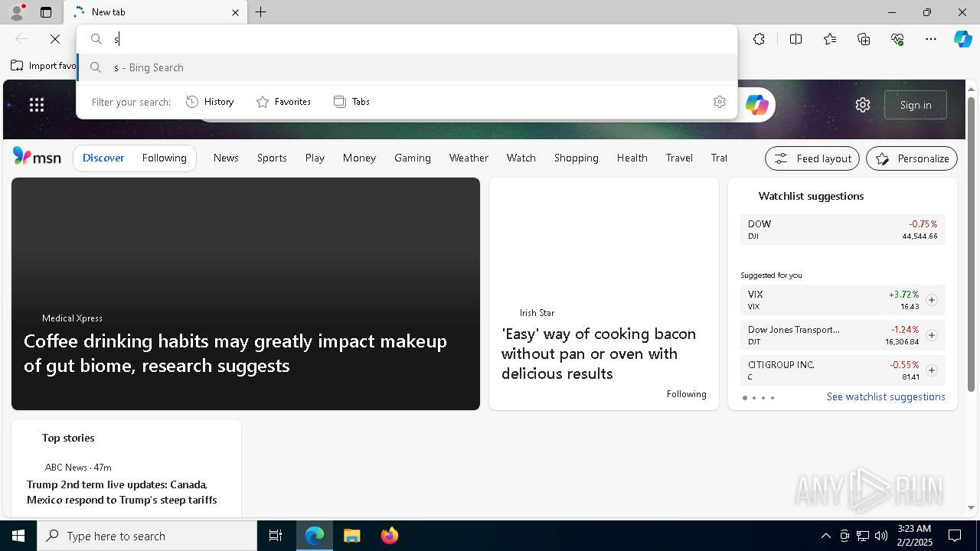The height and width of the screenshot is (551, 980).
Task: Open Split screen icon
Action: (795, 39)
